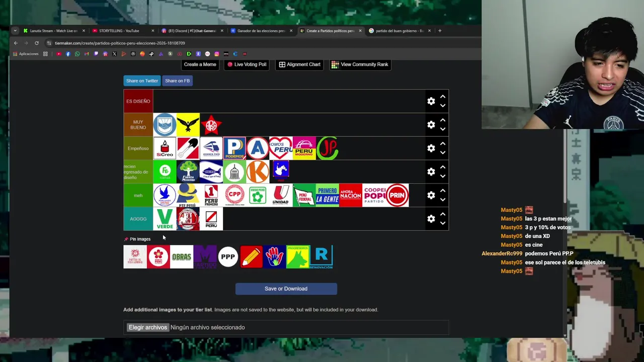Switch to the Discord Chat-General tab

pyautogui.click(x=192, y=31)
